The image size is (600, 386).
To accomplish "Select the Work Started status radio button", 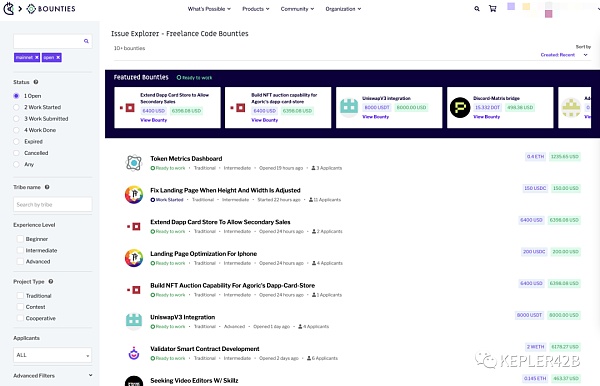I will pos(16,107).
